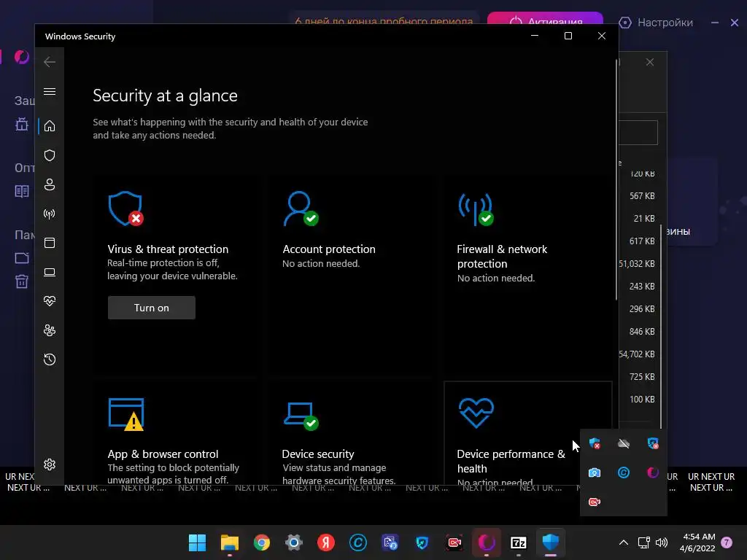747x560 pixels.
Task: Open volume control in system tray
Action: (x=662, y=542)
